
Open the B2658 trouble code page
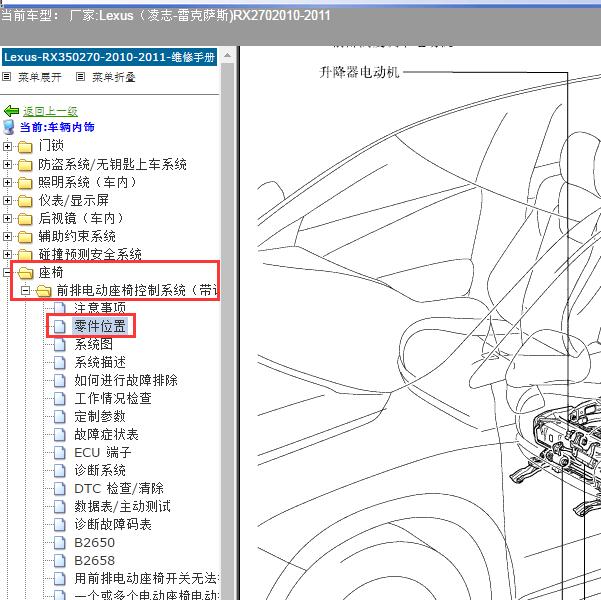point(95,561)
